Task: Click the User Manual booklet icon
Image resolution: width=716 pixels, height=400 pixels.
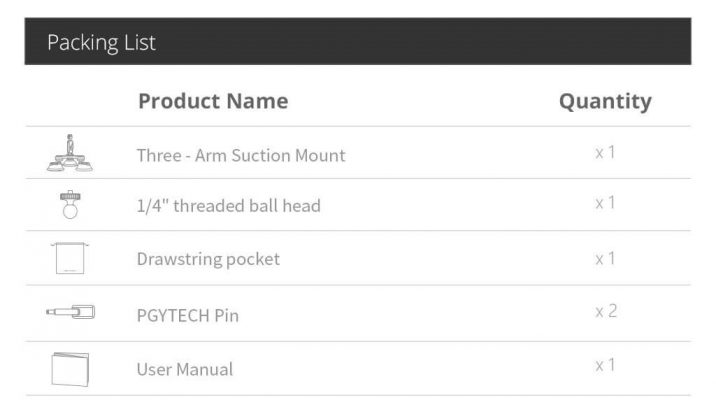Action: click(70, 369)
